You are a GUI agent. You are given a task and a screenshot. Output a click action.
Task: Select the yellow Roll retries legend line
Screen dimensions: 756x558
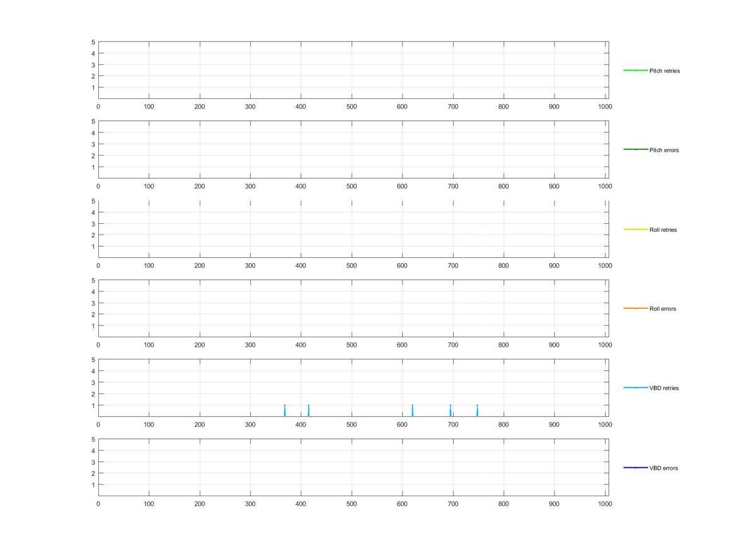pos(636,229)
